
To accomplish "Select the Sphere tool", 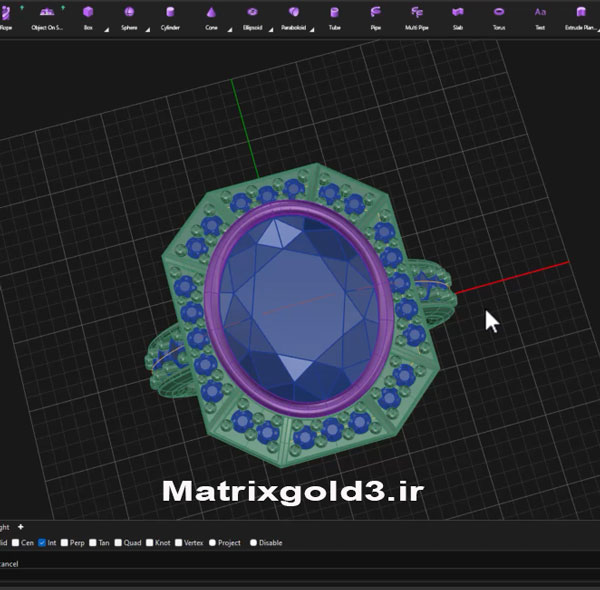I will pos(129,17).
